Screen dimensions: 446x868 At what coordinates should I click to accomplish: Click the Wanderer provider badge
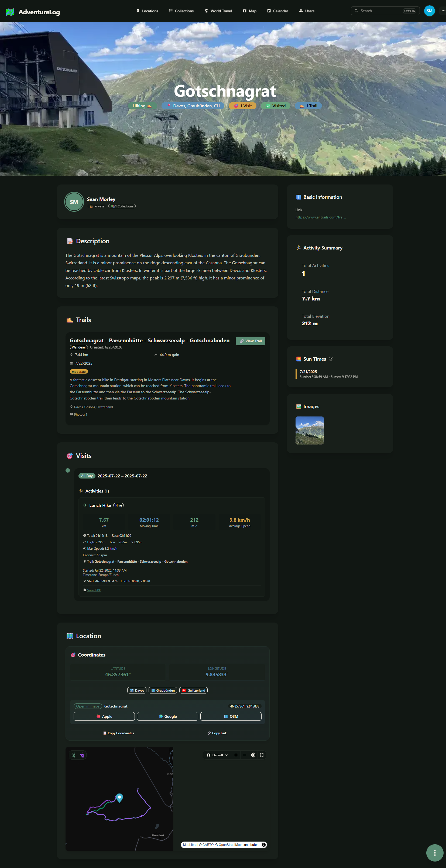click(78, 347)
